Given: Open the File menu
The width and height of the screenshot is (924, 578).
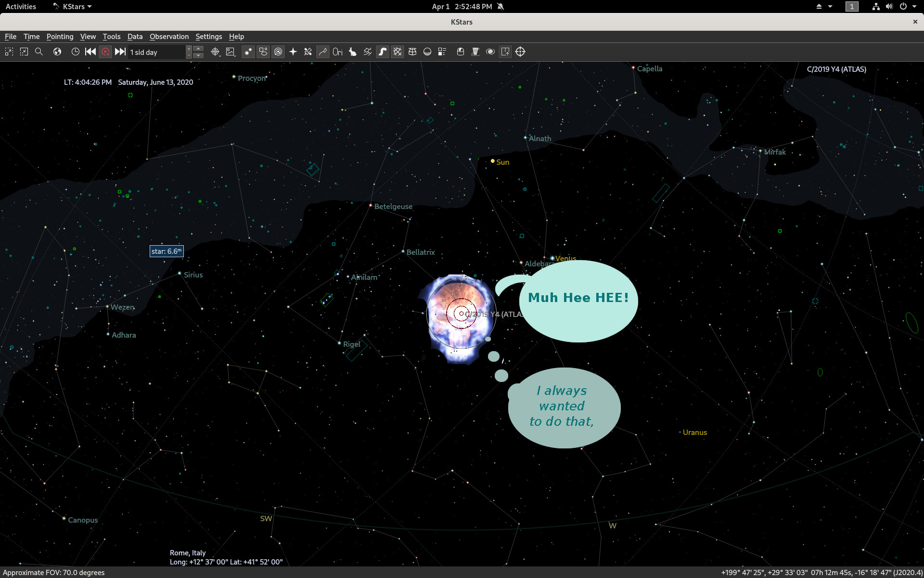Looking at the screenshot, I should point(11,37).
